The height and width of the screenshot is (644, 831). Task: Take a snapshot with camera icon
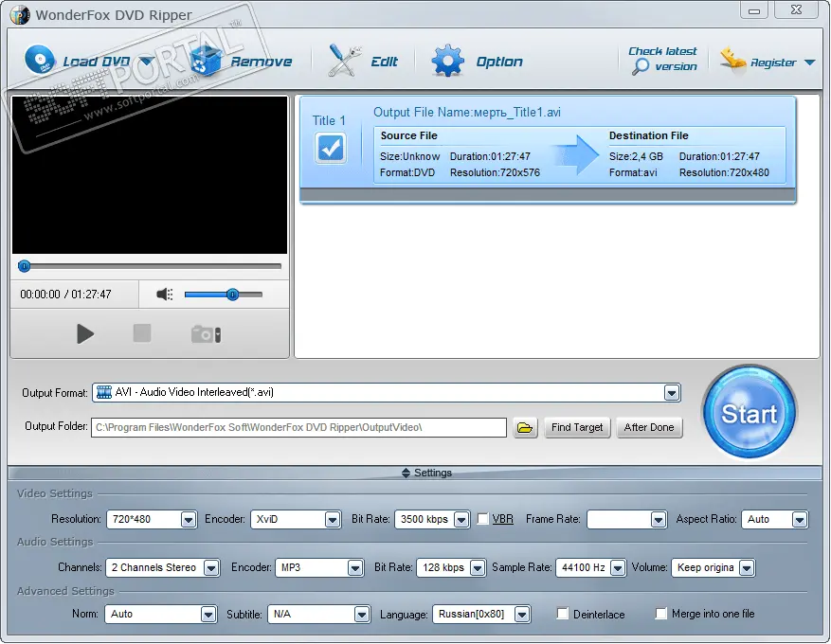tap(206, 333)
